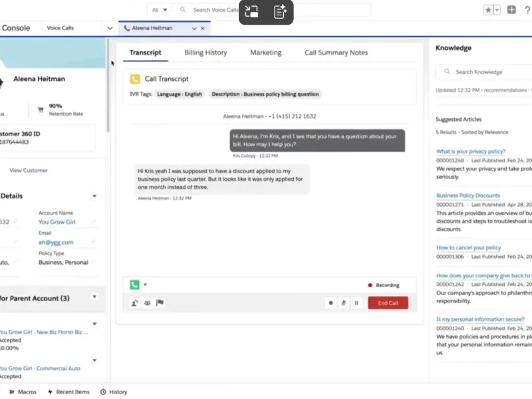Viewport: 532px width, 399px height.
Task: Open the favorites star icon
Action: [489, 10]
